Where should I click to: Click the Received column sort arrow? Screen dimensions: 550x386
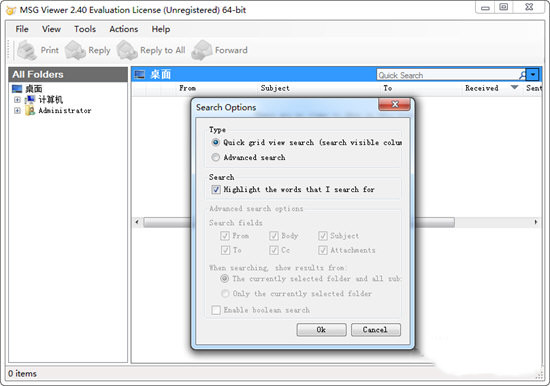coord(514,87)
